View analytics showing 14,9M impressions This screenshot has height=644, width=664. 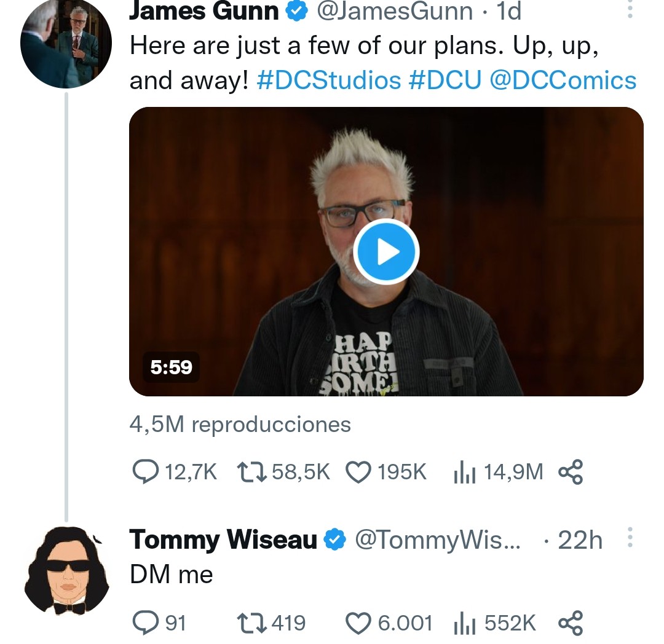[465, 472]
